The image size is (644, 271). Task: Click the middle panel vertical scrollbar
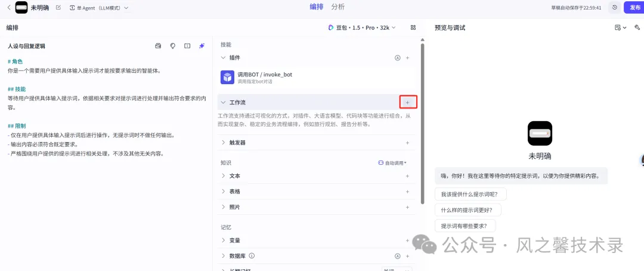[423, 124]
